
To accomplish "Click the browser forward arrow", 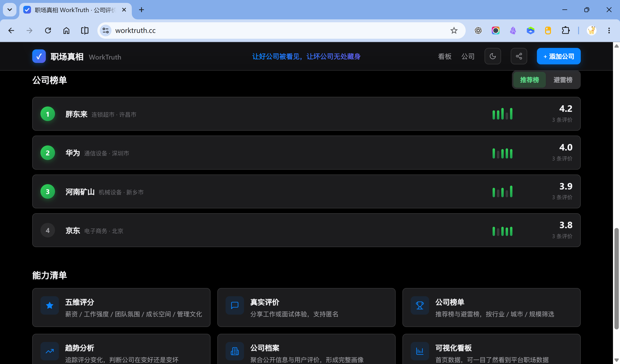I will pyautogui.click(x=30, y=30).
